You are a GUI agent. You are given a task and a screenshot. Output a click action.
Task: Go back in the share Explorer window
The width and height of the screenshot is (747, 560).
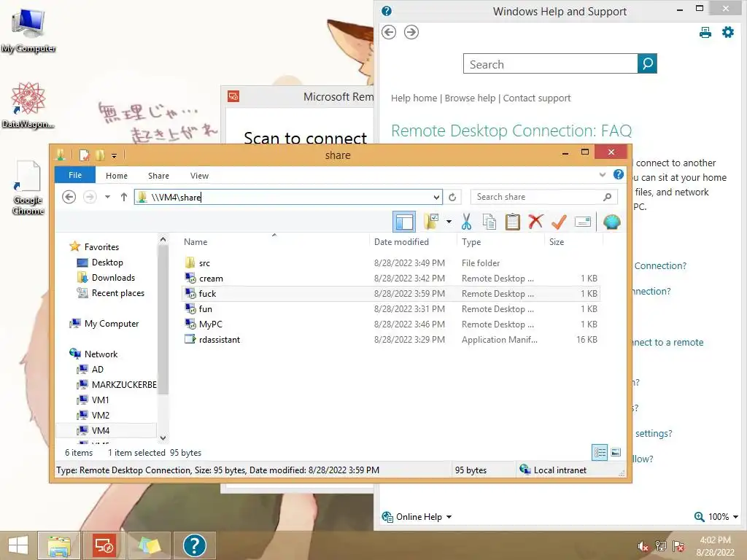pos(69,197)
